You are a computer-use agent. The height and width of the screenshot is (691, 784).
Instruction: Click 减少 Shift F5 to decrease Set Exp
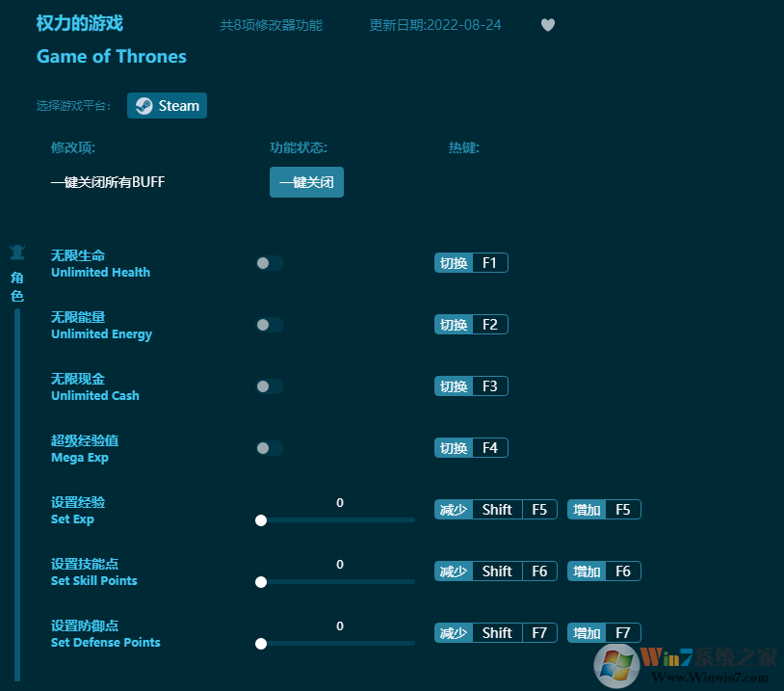tap(494, 509)
